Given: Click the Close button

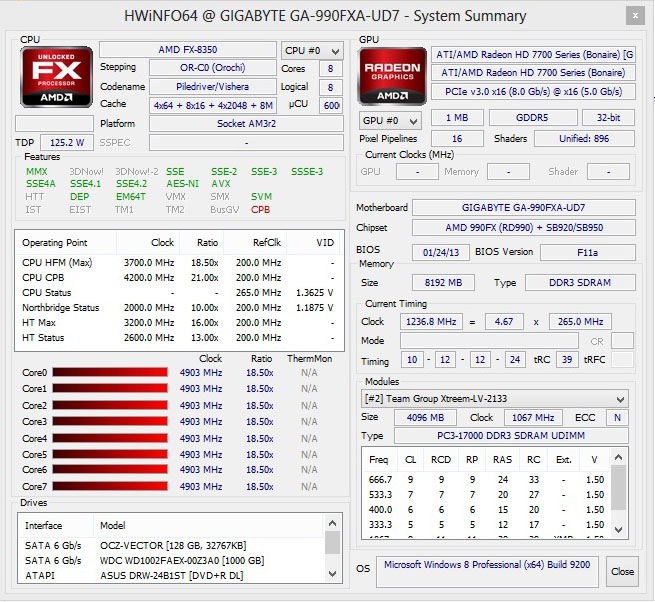Looking at the screenshot, I should [x=622, y=572].
